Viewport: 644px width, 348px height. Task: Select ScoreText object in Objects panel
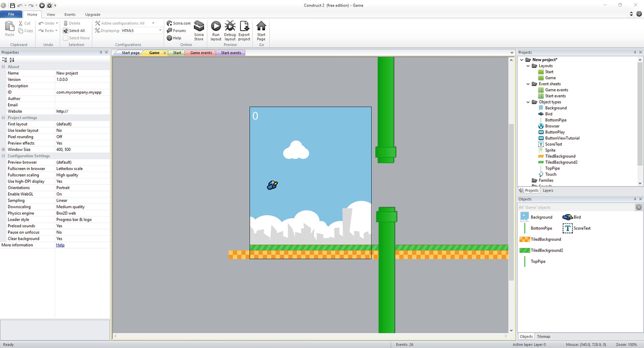577,228
